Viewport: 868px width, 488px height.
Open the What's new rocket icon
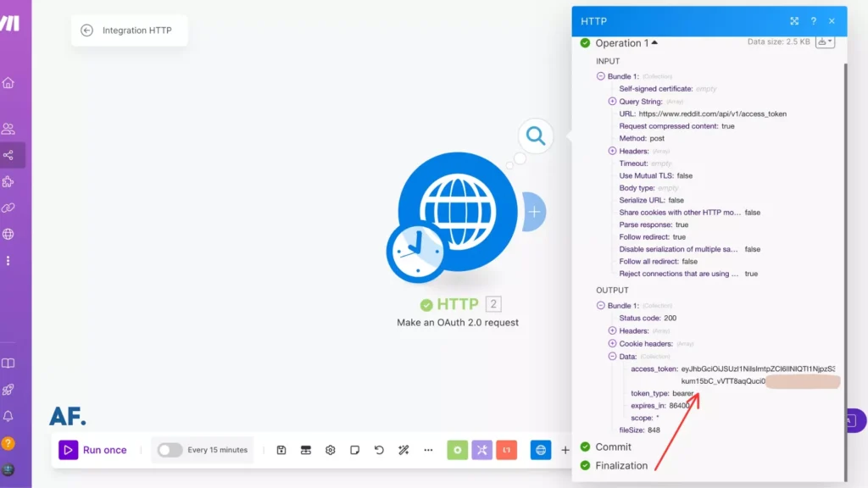(8, 390)
